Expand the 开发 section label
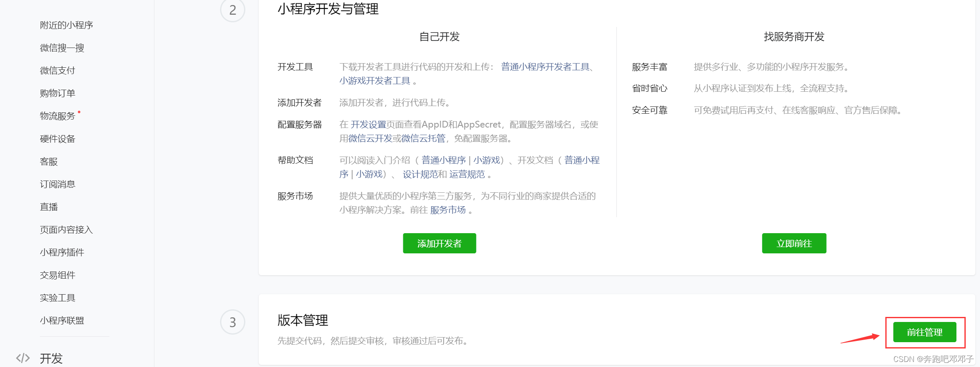This screenshot has height=367, width=980. point(51,358)
